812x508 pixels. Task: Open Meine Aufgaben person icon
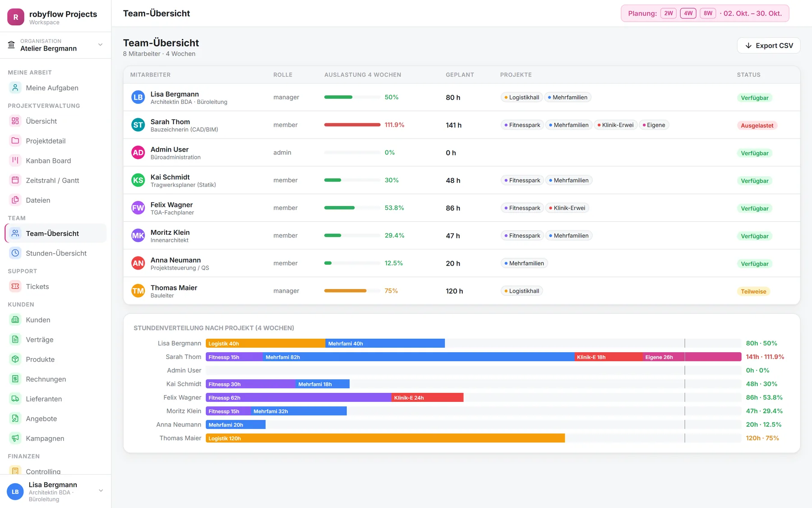pos(15,88)
